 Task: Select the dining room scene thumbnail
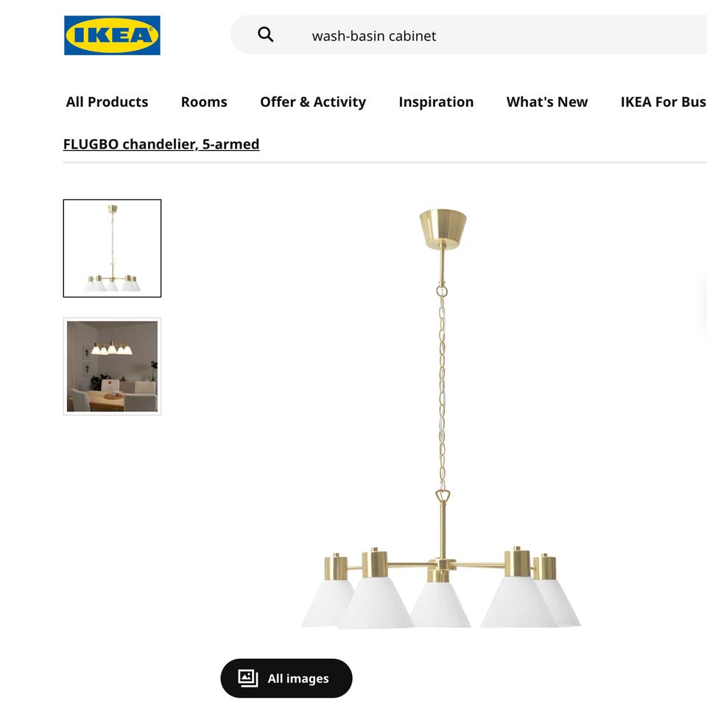click(x=112, y=367)
